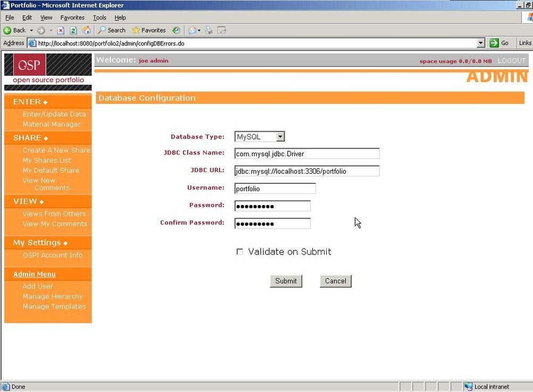The image size is (533, 392).
Task: Stop loading the page
Action: (x=61, y=30)
